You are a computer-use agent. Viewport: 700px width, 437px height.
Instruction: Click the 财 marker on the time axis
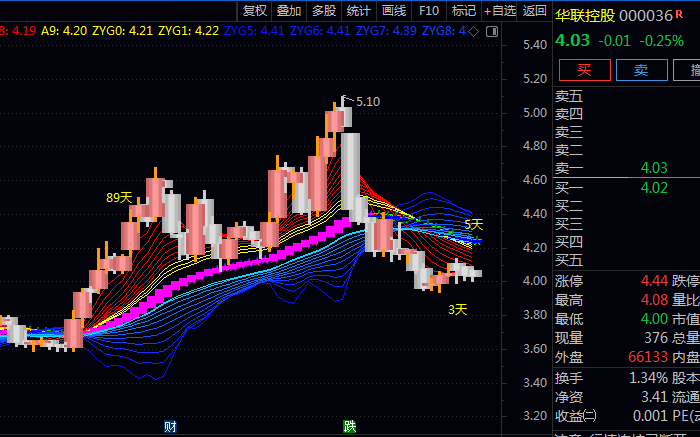pyautogui.click(x=170, y=427)
